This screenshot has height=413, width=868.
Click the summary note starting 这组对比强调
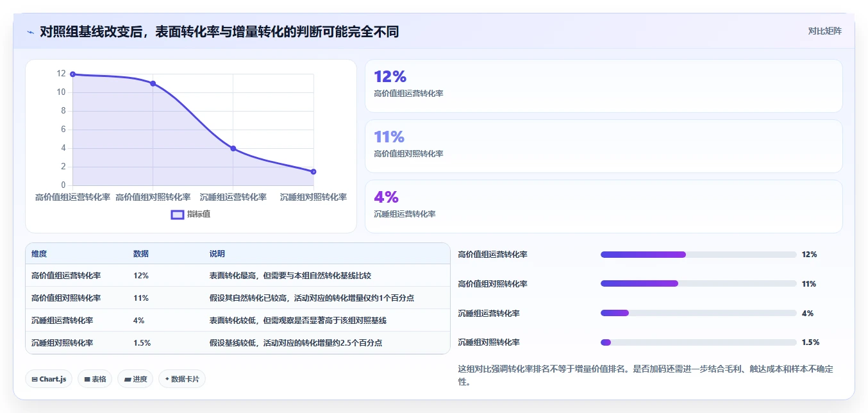[x=646, y=375]
